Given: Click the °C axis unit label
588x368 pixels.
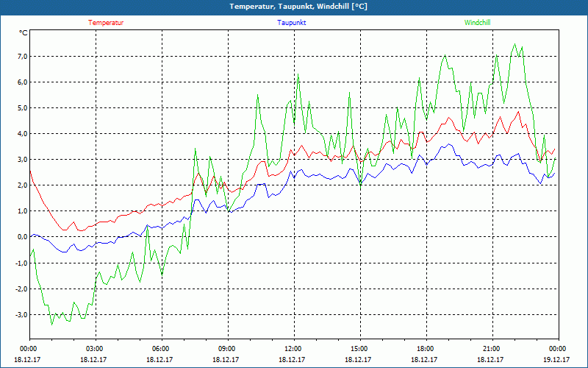Looking at the screenshot, I should coord(24,33).
